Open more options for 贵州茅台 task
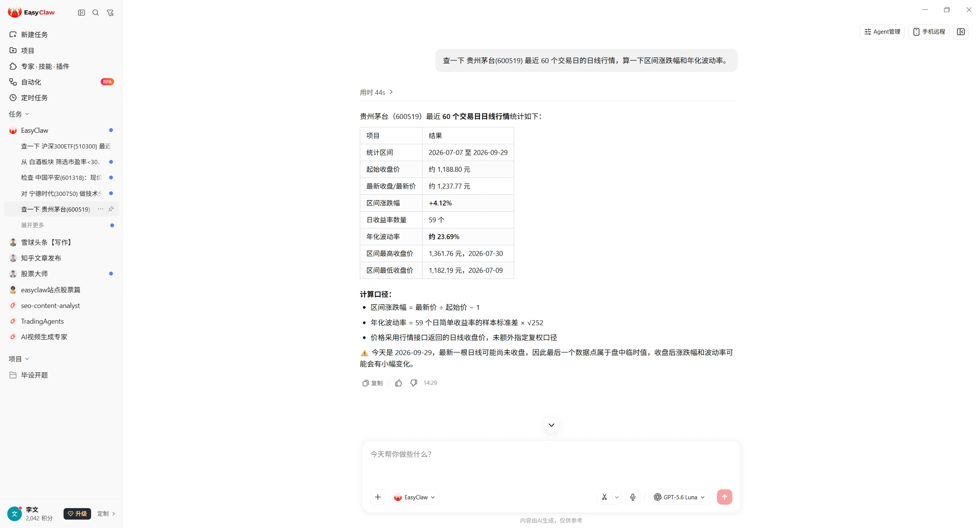 pos(100,209)
